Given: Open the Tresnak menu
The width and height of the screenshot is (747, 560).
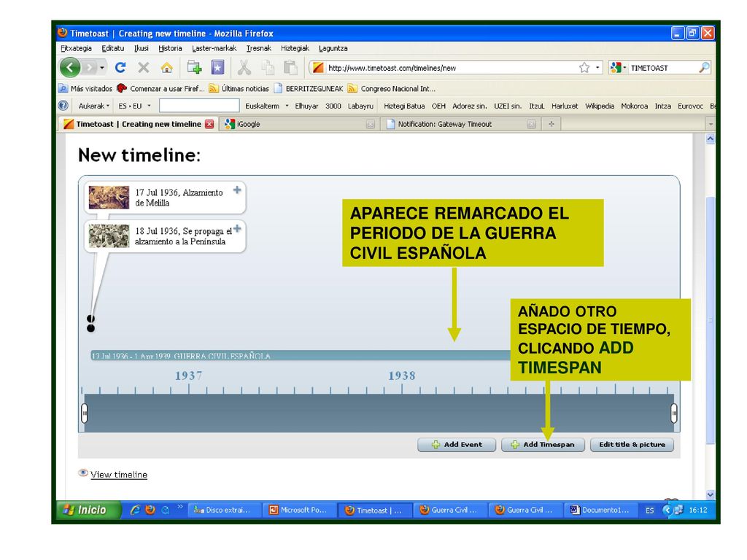Looking at the screenshot, I should [x=259, y=48].
